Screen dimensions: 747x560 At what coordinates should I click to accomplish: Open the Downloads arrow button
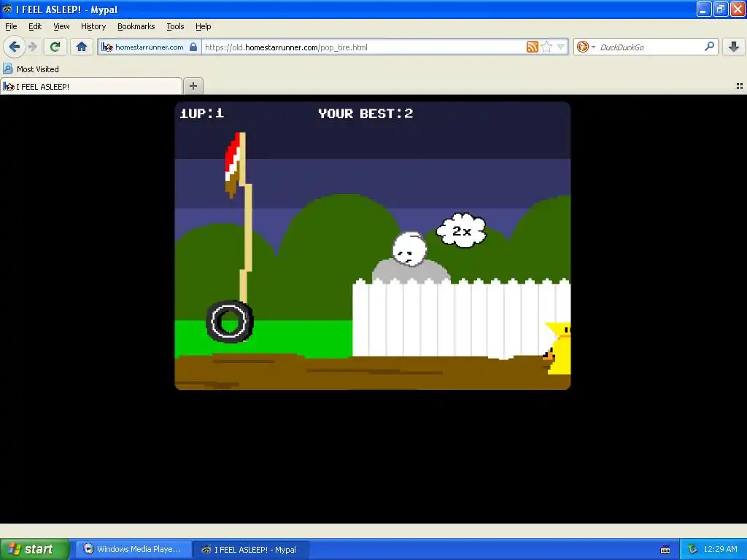point(734,47)
